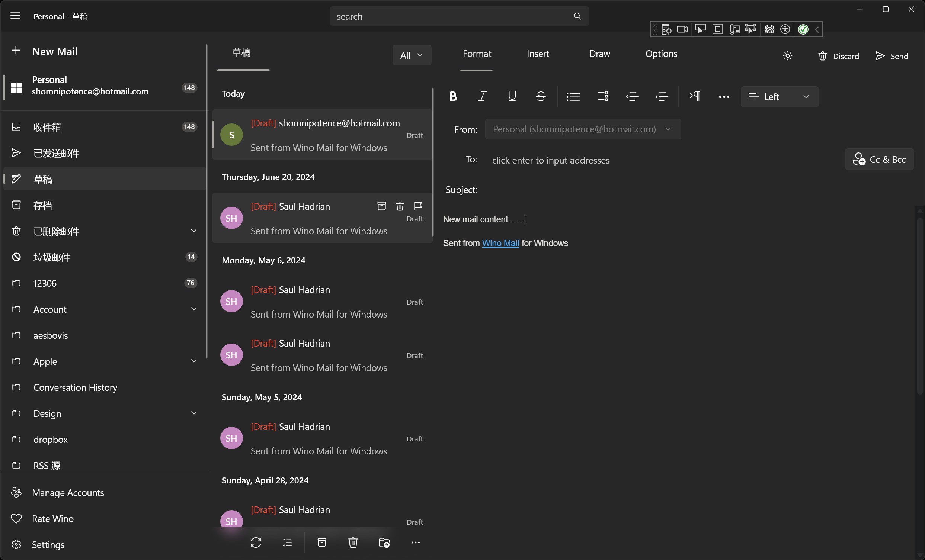925x560 pixels.
Task: Delete the hovered Saul Hadrian draft
Action: [x=400, y=206]
